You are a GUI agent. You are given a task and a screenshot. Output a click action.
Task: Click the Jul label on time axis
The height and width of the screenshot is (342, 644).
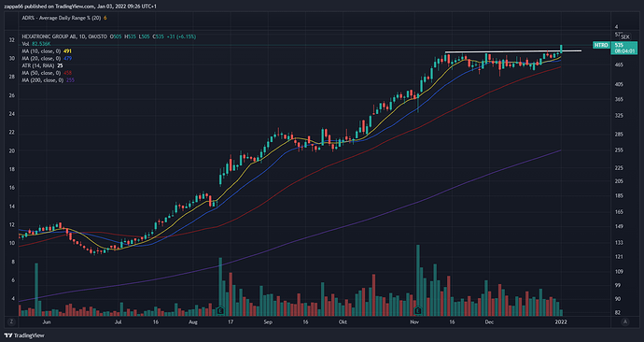coord(119,322)
